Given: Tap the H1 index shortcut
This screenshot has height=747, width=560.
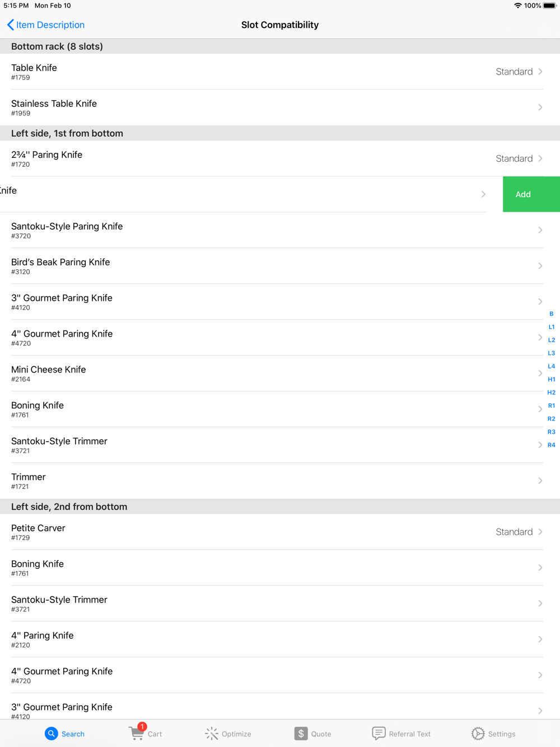Looking at the screenshot, I should point(552,380).
